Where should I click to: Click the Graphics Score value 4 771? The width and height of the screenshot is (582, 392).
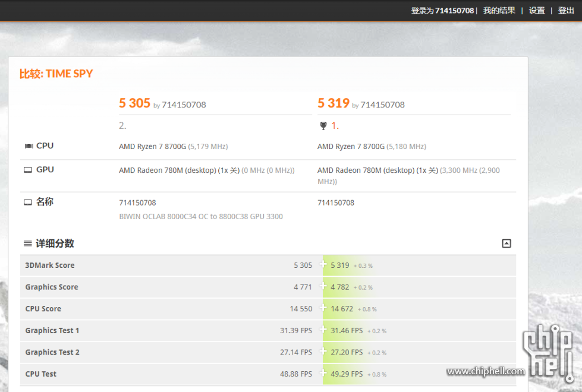(303, 287)
